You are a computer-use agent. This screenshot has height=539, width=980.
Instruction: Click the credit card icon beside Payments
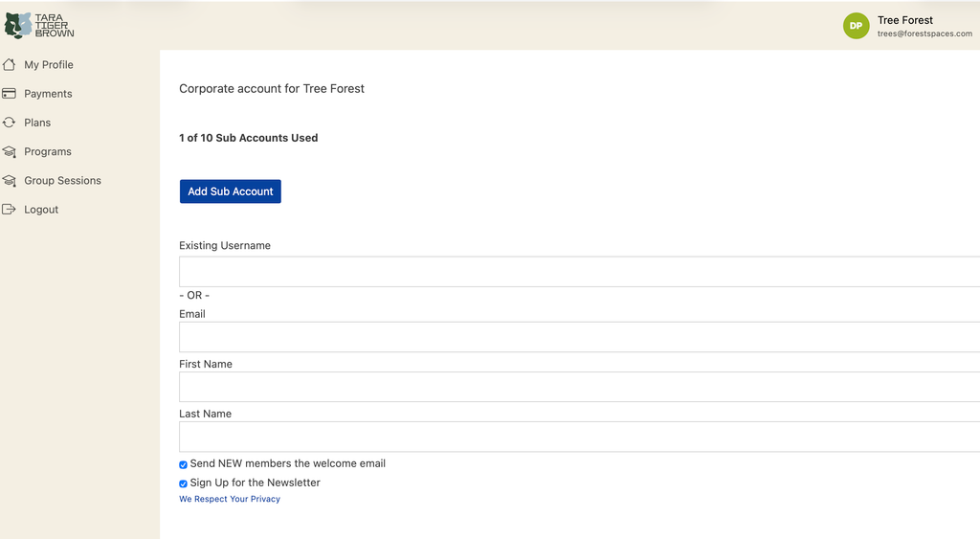9,94
